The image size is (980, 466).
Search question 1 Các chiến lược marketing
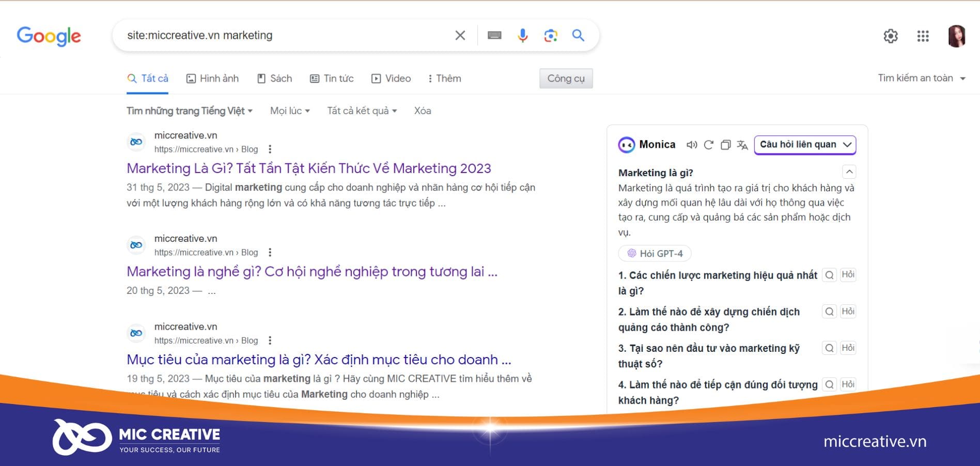click(829, 275)
